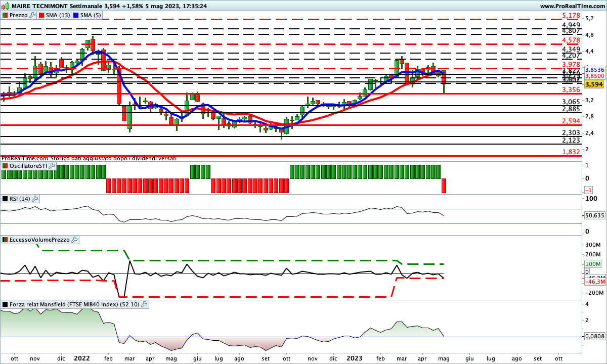Click the black RSI (14) color swatch
The height and width of the screenshot is (364, 607).
pyautogui.click(x=5, y=199)
